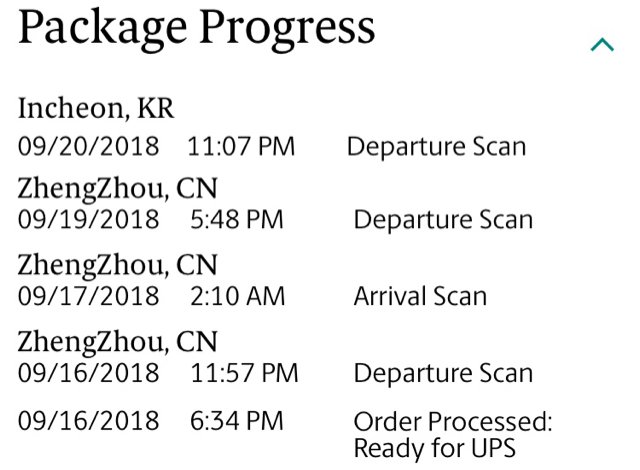
Task: Click ZhengZhou, CN above the 09/17/2018 entry
Action: (x=118, y=266)
